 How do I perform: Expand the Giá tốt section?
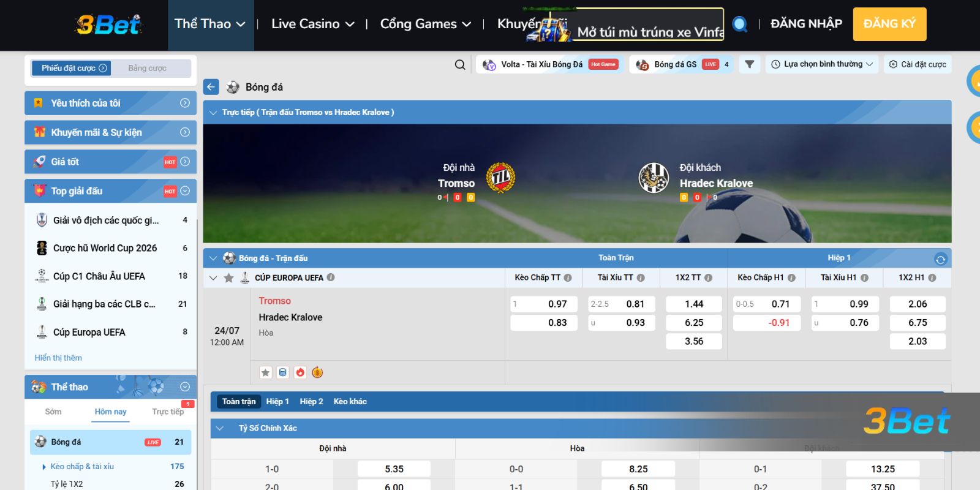point(110,162)
